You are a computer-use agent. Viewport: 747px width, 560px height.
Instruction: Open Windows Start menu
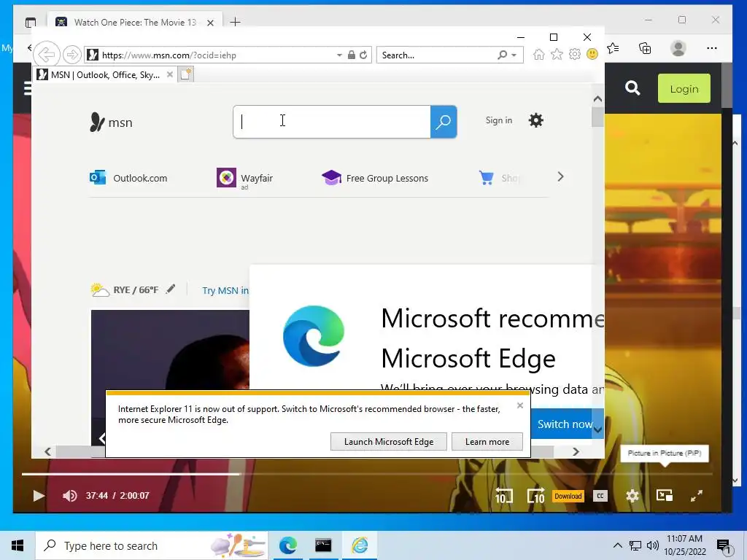click(18, 545)
